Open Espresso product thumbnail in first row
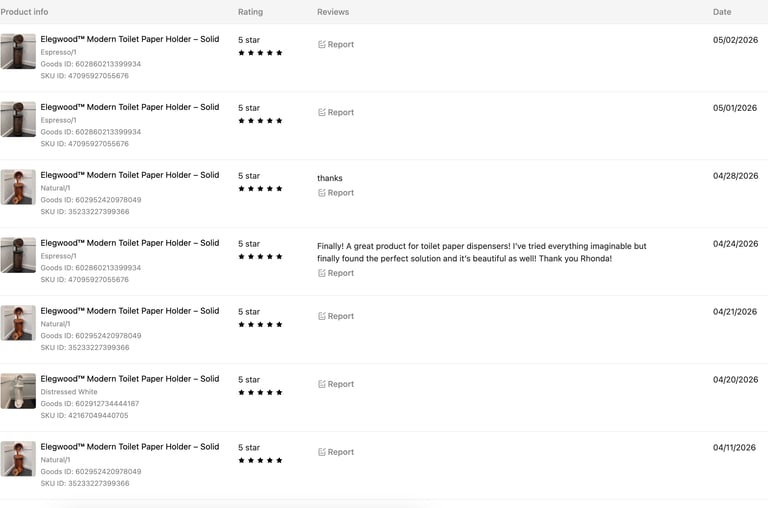 (x=18, y=51)
